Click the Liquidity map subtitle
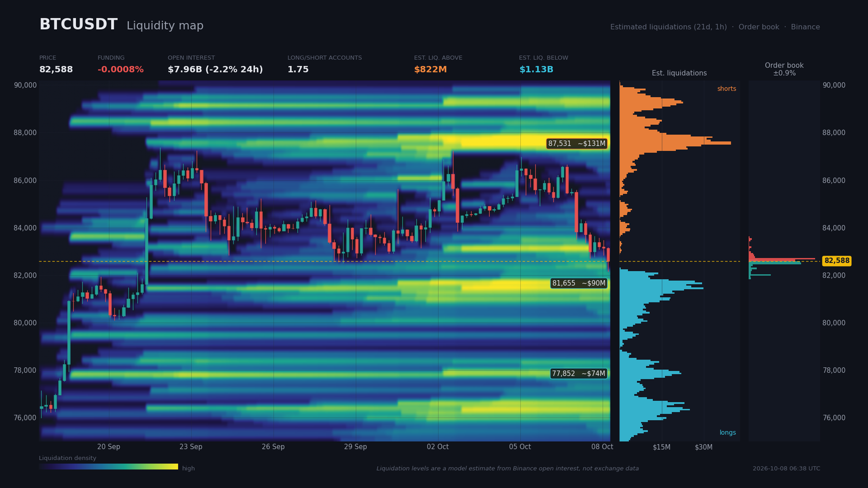Screen dimensions: 868x488 (165, 25)
